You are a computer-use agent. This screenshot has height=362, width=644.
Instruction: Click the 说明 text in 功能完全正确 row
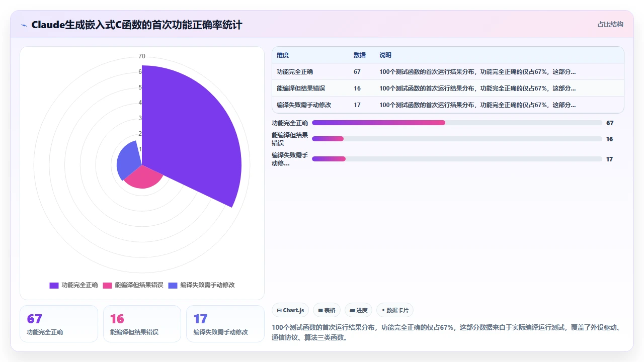pyautogui.click(x=477, y=72)
